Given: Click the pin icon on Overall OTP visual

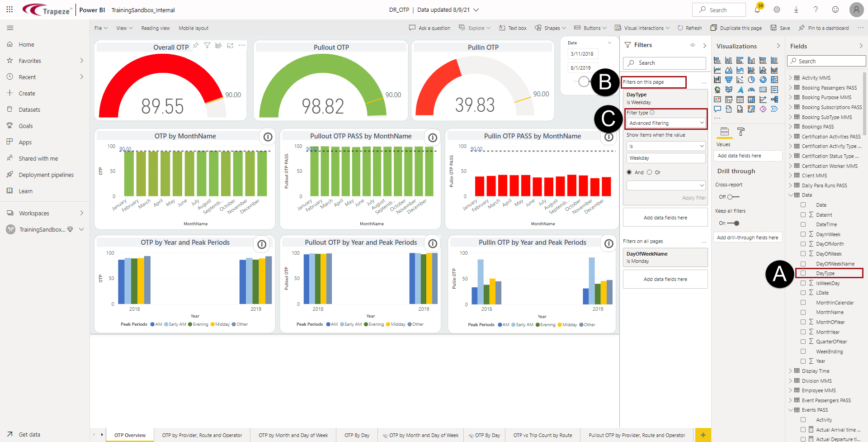Looking at the screenshot, I should pos(195,46).
